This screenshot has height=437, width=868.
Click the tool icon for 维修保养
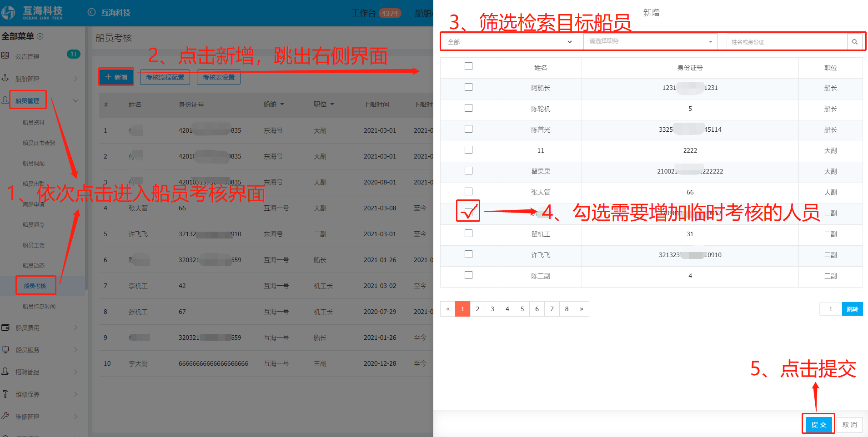point(5,394)
